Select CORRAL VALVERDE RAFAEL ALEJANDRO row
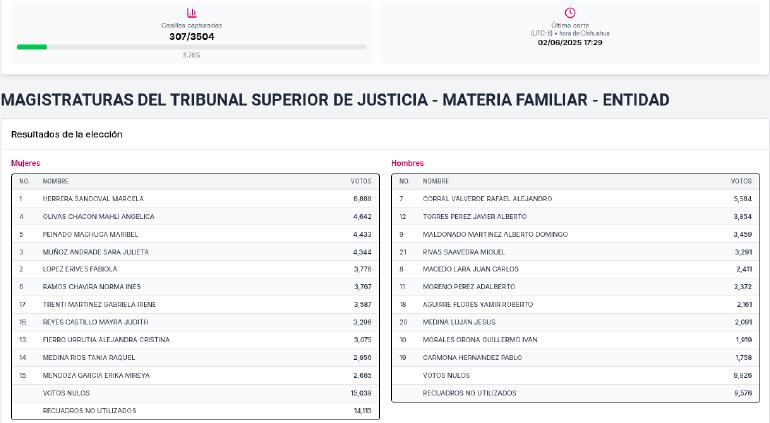Image resolution: width=770 pixels, height=423 pixels. [x=576, y=198]
